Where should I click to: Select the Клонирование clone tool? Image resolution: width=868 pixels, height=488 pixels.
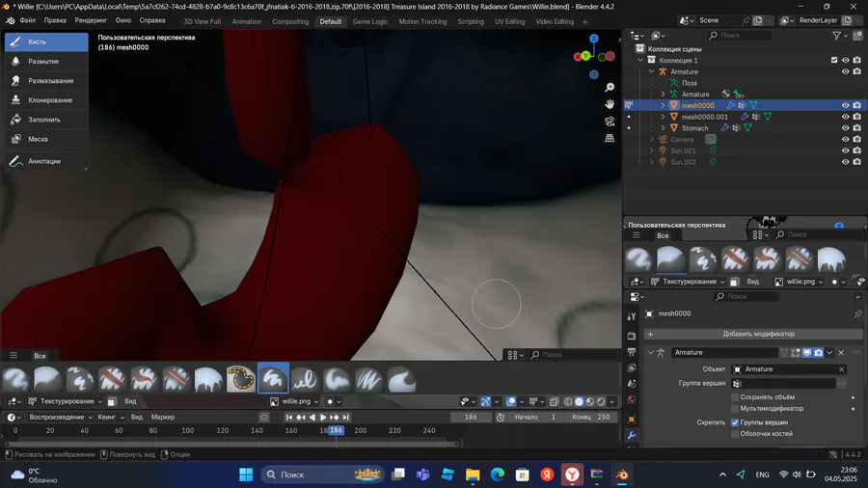(x=46, y=100)
